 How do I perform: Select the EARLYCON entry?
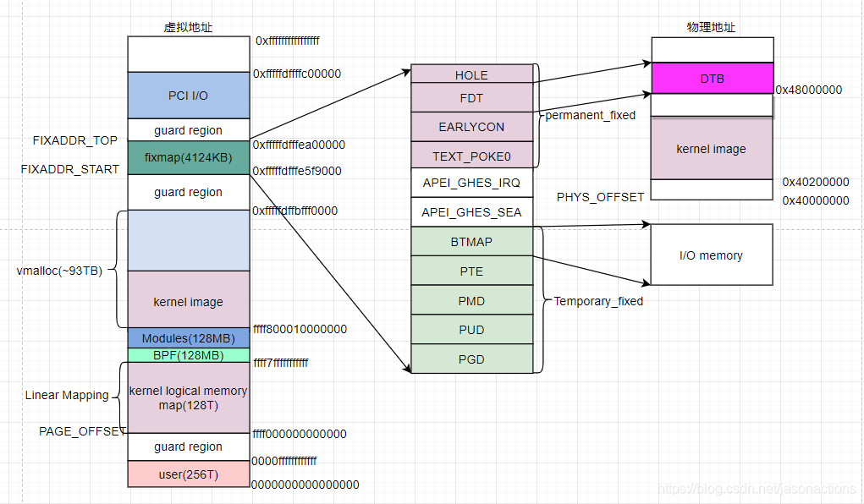click(471, 127)
